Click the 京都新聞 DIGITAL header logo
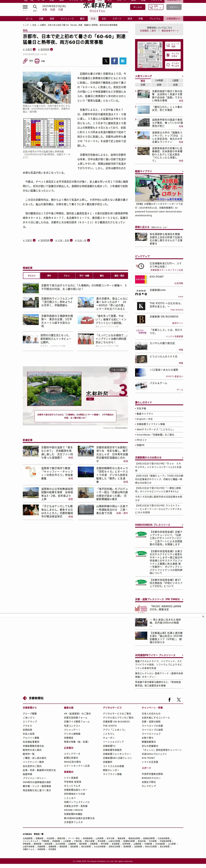Viewport: 206px width, 868px height. (x=98, y=7)
